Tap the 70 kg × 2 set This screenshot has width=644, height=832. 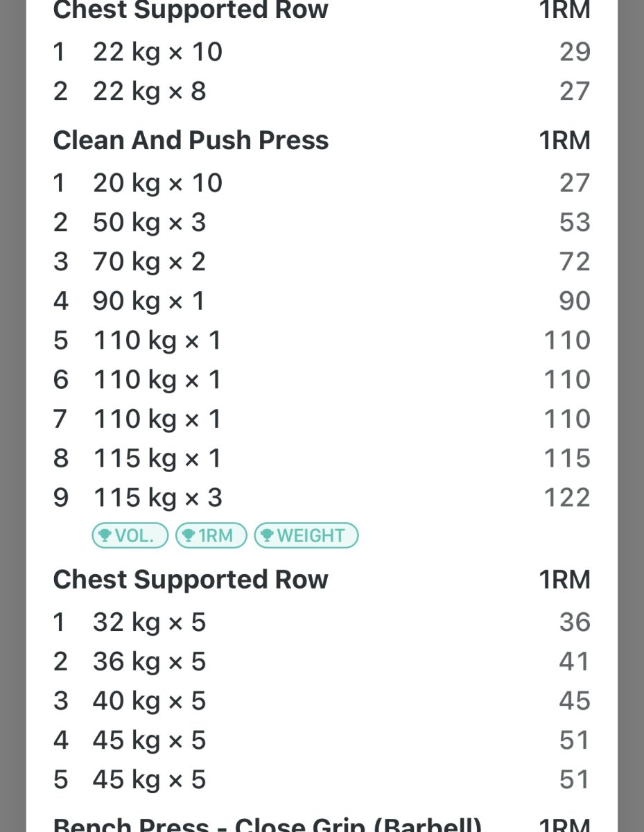[149, 262]
